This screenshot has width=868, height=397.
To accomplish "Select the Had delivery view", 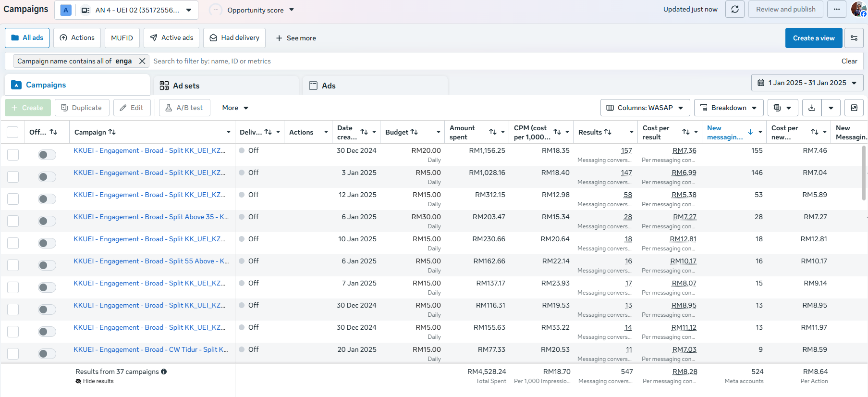I will click(234, 38).
